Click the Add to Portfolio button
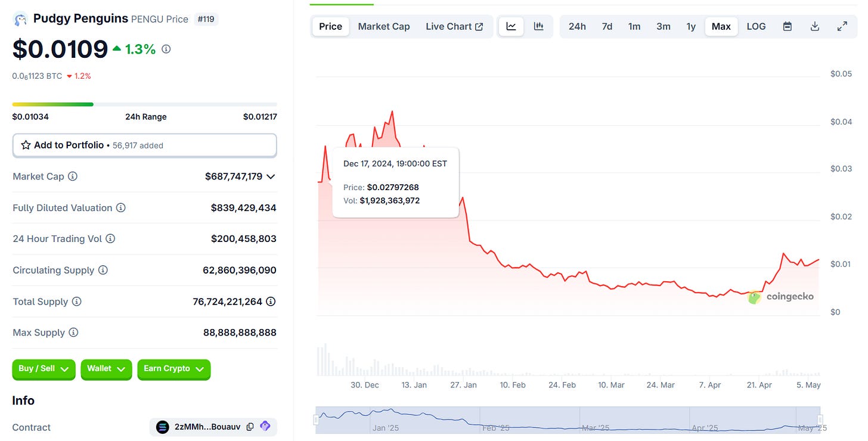 click(145, 145)
